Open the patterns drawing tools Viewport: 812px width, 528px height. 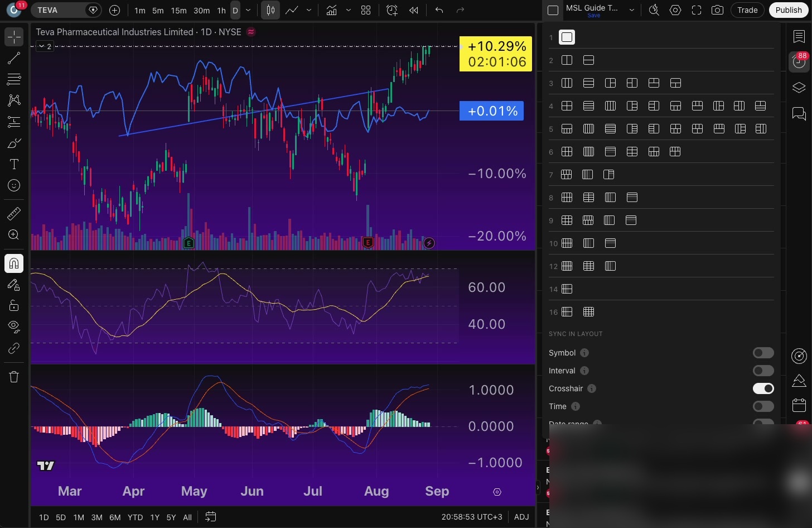coord(14,100)
